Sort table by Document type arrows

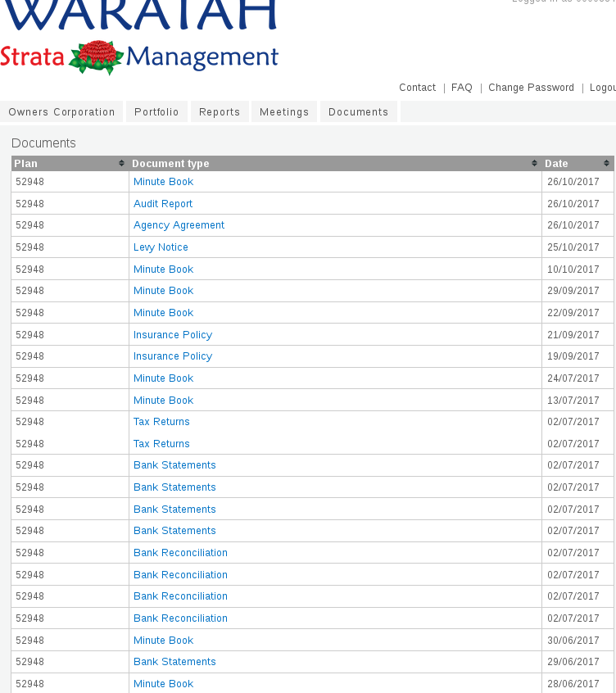click(x=535, y=164)
